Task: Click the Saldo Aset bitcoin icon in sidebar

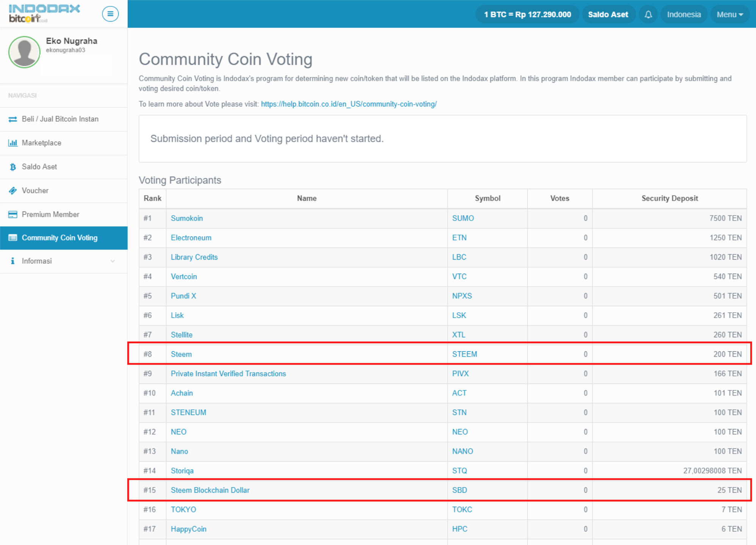Action: (x=13, y=167)
